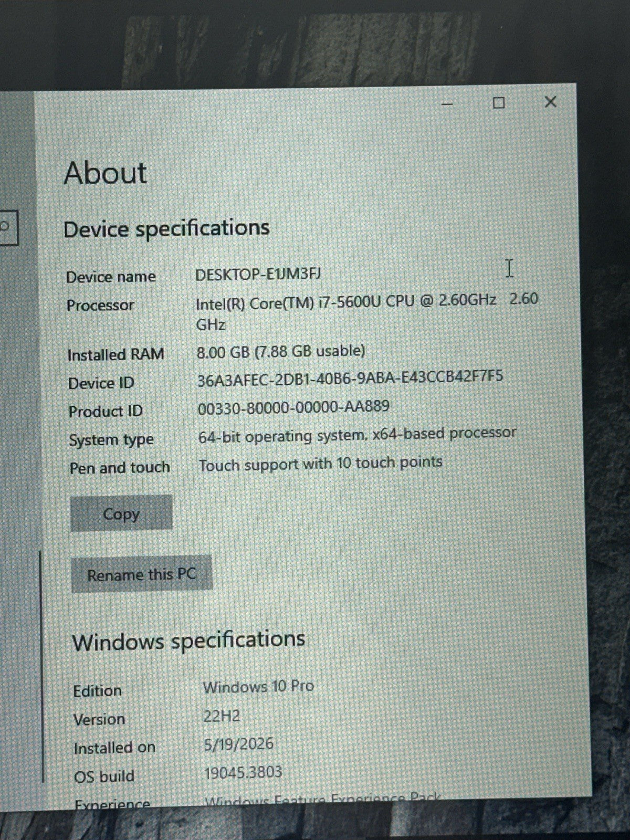This screenshot has width=630, height=840.
Task: Click the About page heading
Action: (x=105, y=173)
